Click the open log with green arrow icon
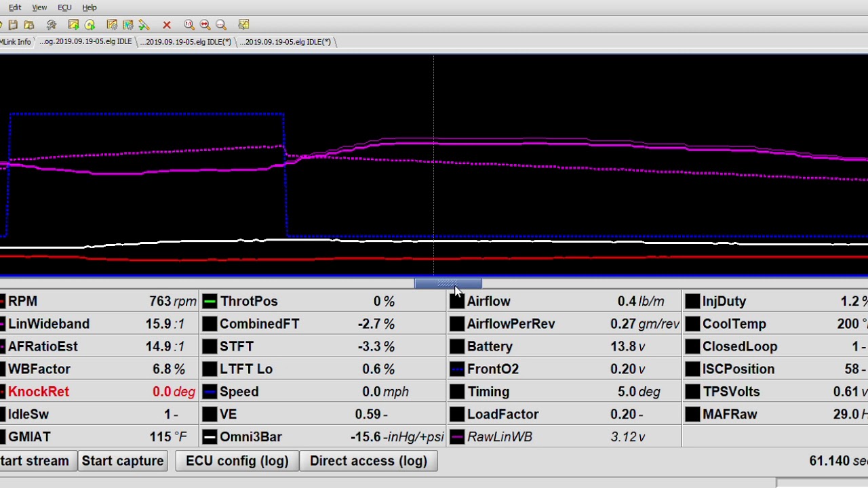 pyautogui.click(x=73, y=25)
